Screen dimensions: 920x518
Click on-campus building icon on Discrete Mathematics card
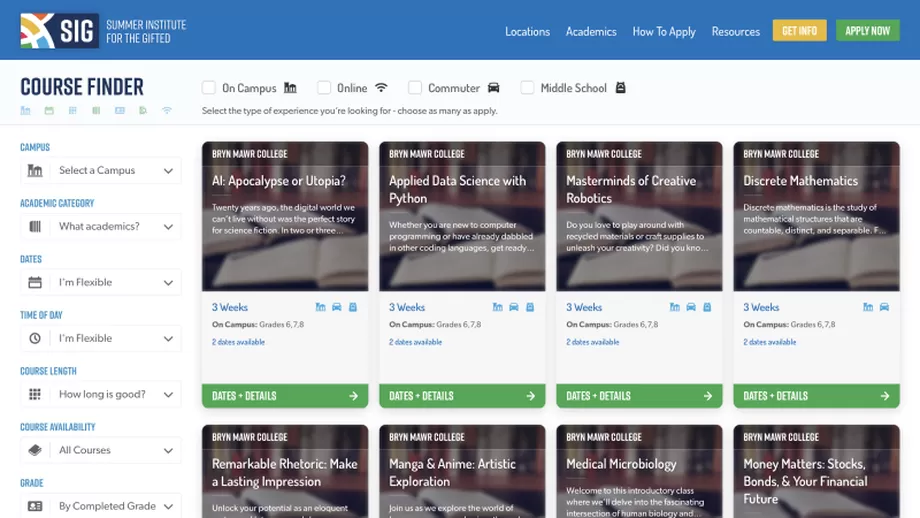868,308
